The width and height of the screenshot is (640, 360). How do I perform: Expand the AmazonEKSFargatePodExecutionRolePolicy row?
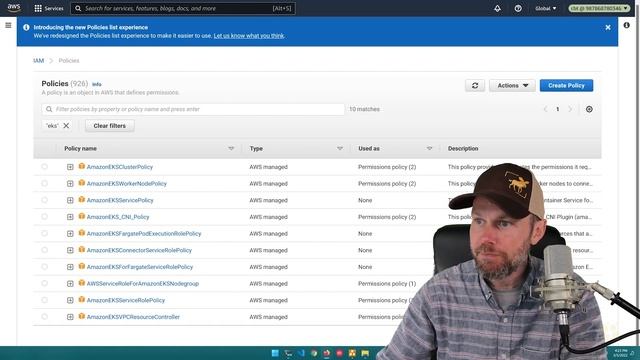tap(70, 233)
